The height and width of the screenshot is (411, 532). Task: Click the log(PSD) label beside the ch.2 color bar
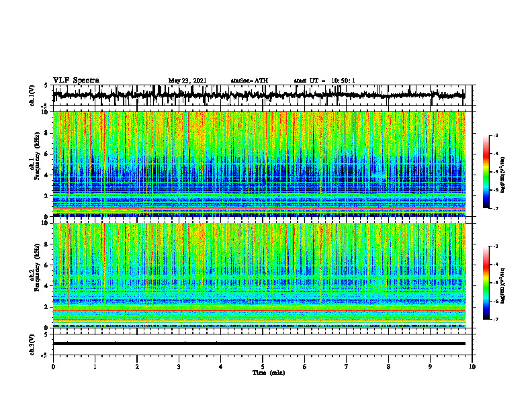tap(503, 284)
